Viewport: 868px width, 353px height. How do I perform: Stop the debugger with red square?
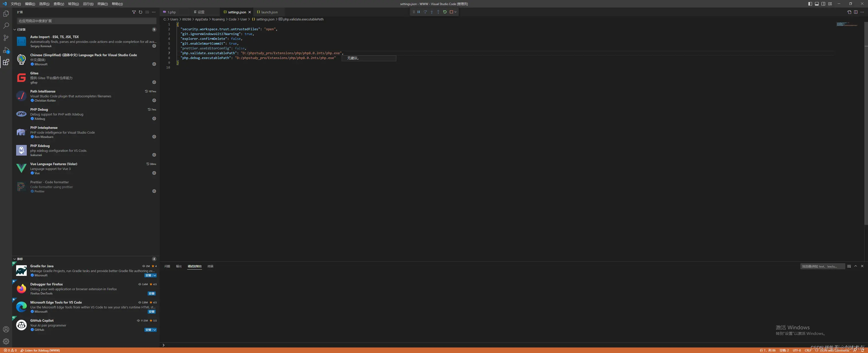(451, 12)
